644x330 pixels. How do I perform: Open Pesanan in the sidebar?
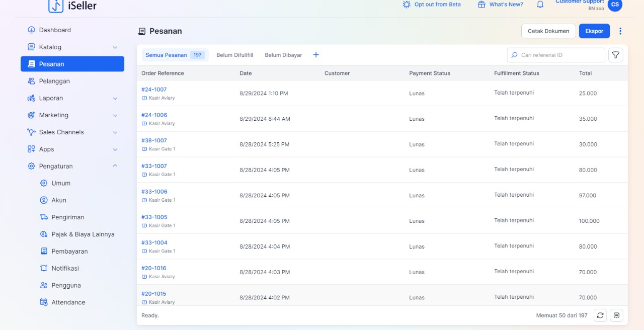[72, 64]
